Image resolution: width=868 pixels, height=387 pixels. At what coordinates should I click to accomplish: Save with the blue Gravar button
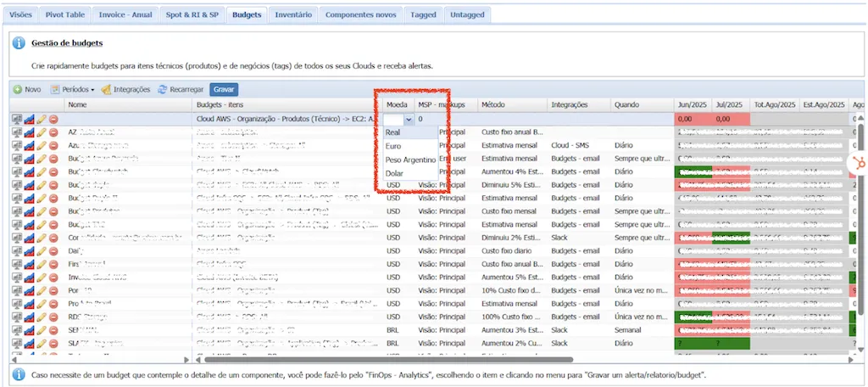[224, 89]
